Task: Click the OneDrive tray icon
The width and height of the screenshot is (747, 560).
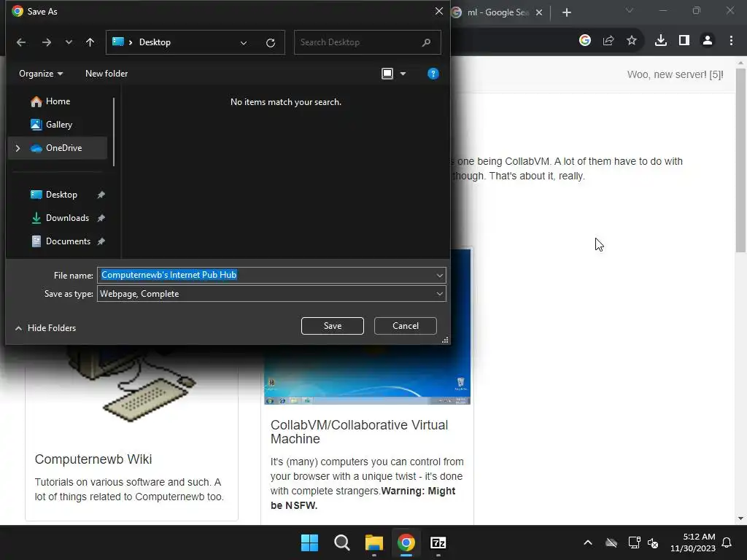Action: click(611, 542)
